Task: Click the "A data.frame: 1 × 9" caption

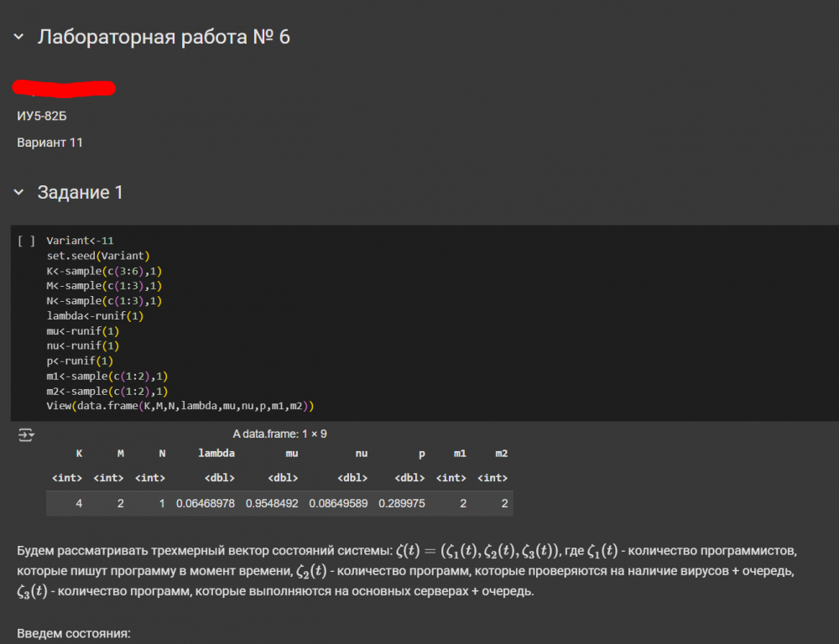Action: [279, 434]
